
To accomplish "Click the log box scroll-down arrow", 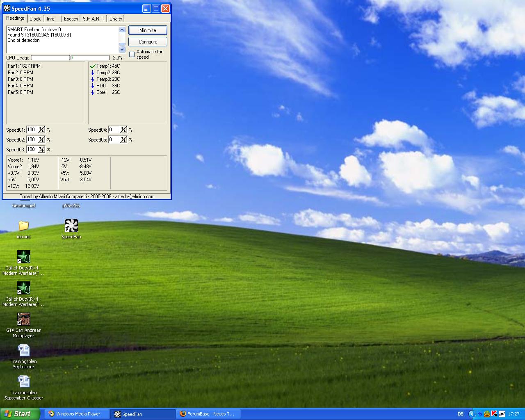I will tap(122, 49).
